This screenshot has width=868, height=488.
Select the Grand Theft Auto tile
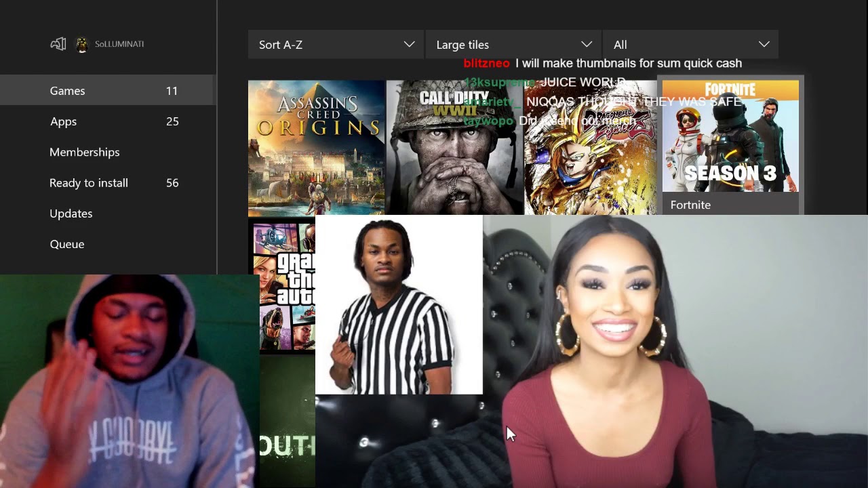point(281,287)
